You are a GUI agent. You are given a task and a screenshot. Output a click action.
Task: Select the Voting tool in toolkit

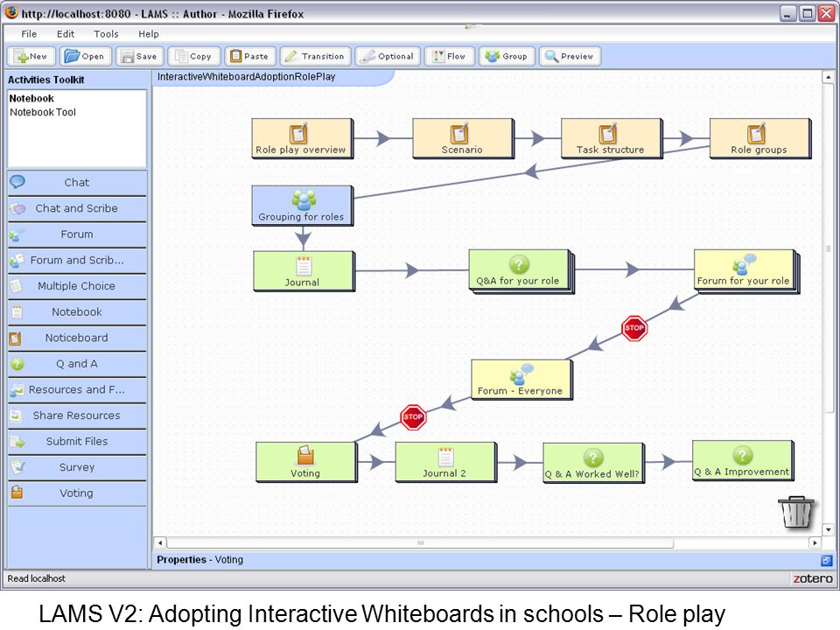pos(77,493)
